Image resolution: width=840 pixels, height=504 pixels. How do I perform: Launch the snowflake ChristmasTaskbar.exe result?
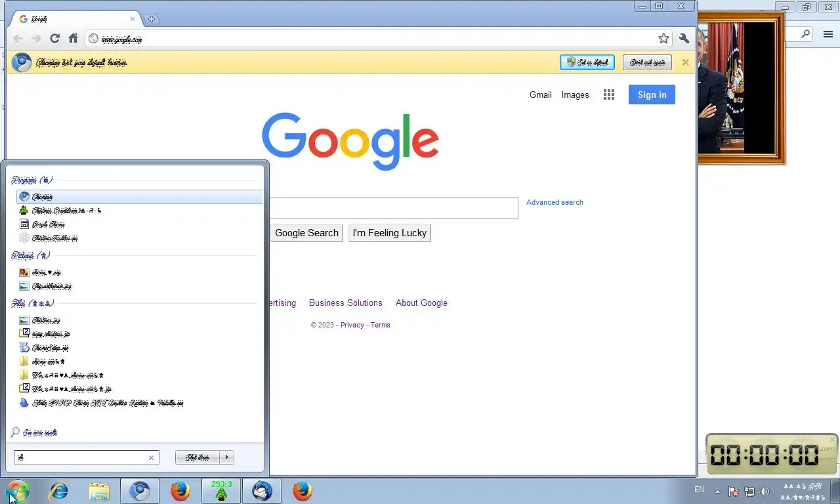click(139, 238)
